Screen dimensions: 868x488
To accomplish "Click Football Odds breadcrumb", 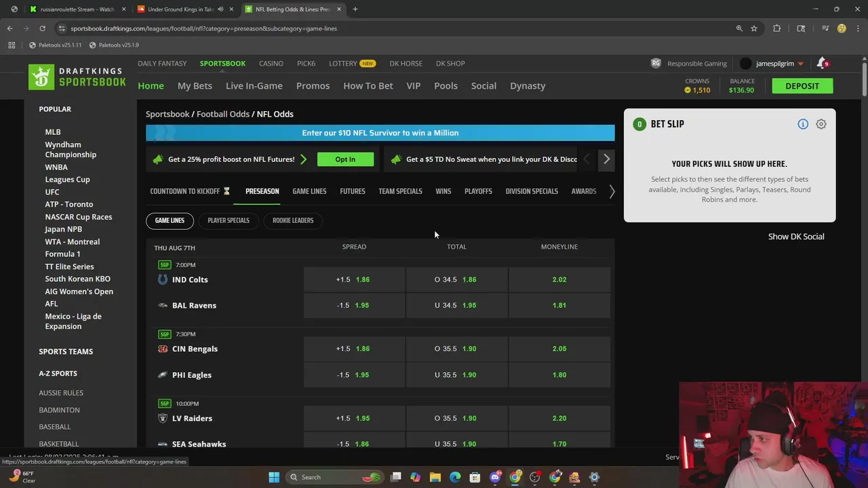I will coord(223,114).
